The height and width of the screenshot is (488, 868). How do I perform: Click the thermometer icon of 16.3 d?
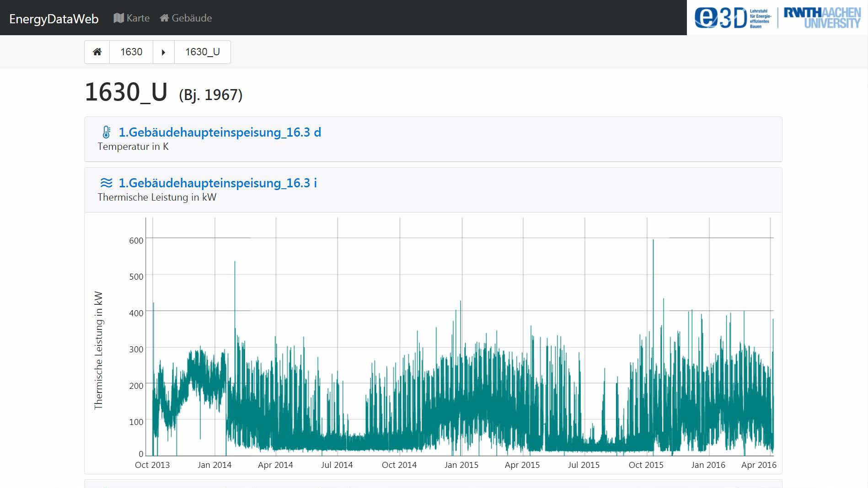click(x=106, y=132)
